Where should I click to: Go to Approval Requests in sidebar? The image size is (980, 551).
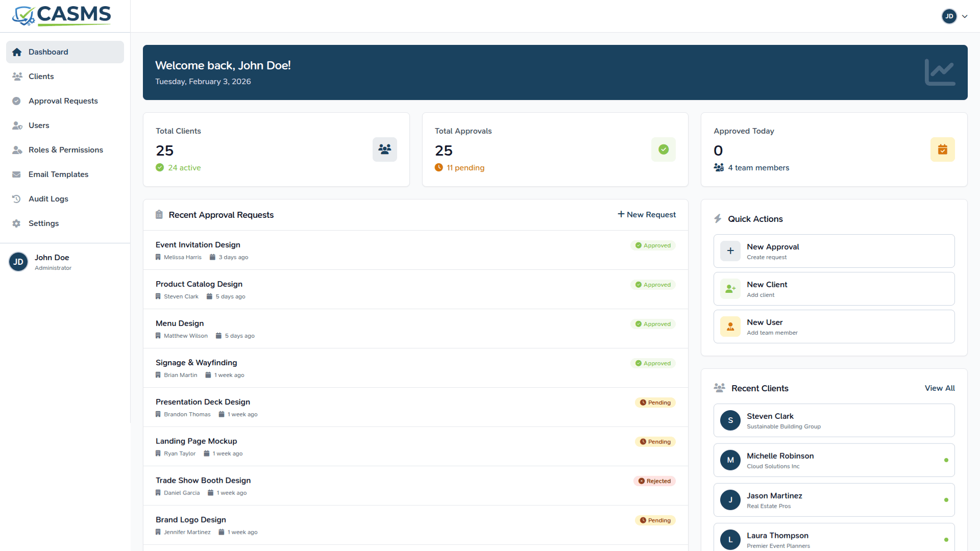click(63, 101)
